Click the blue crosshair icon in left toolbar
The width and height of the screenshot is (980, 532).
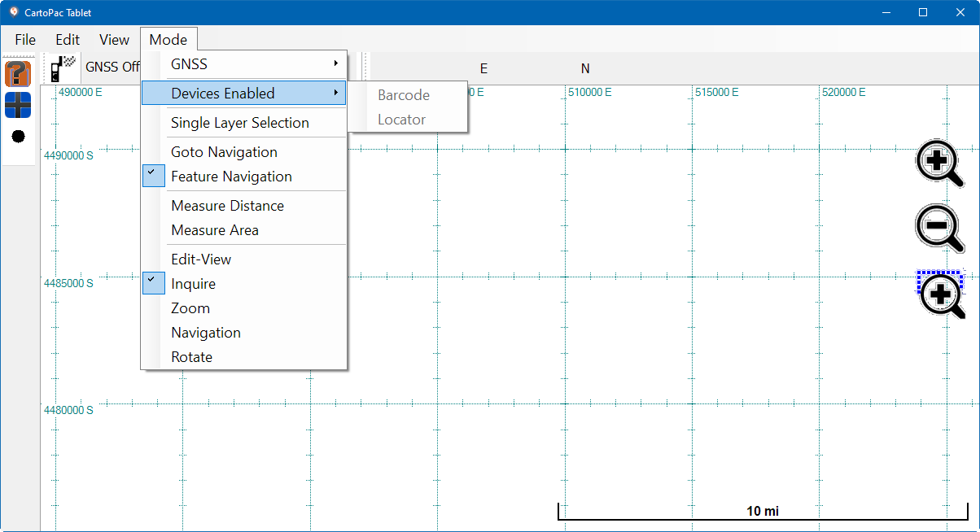(x=18, y=105)
